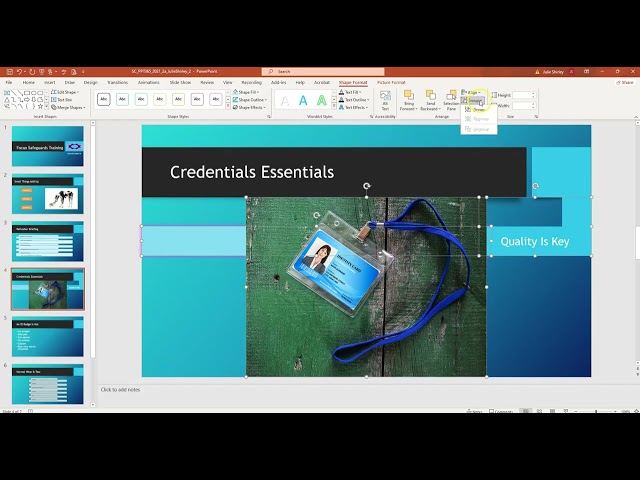Viewport: 640px width, 480px height.
Task: Switch to the Insert tab
Action: click(x=50, y=82)
